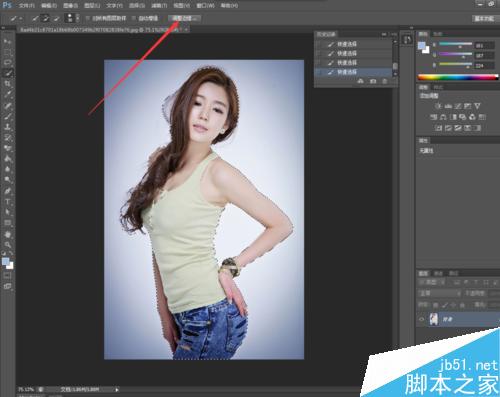Screen dimensions: 500x397
Task: Open the 滤镜(T) menu
Action: click(159, 6)
